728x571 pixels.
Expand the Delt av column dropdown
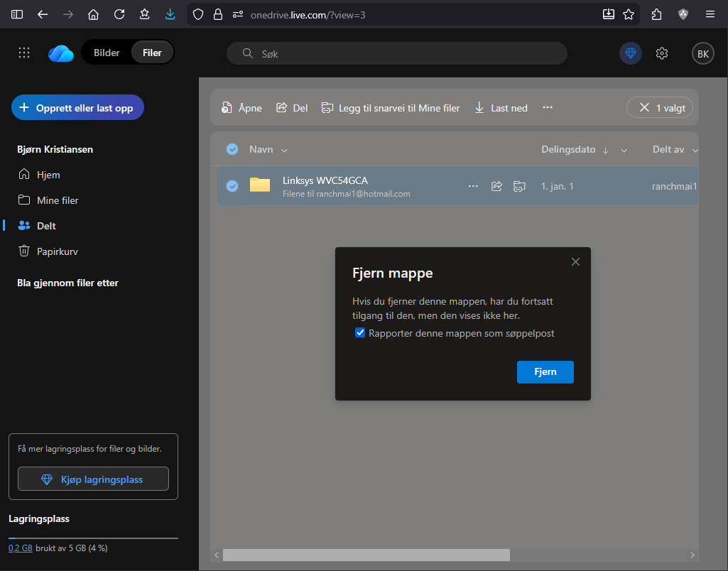pyautogui.click(x=695, y=151)
